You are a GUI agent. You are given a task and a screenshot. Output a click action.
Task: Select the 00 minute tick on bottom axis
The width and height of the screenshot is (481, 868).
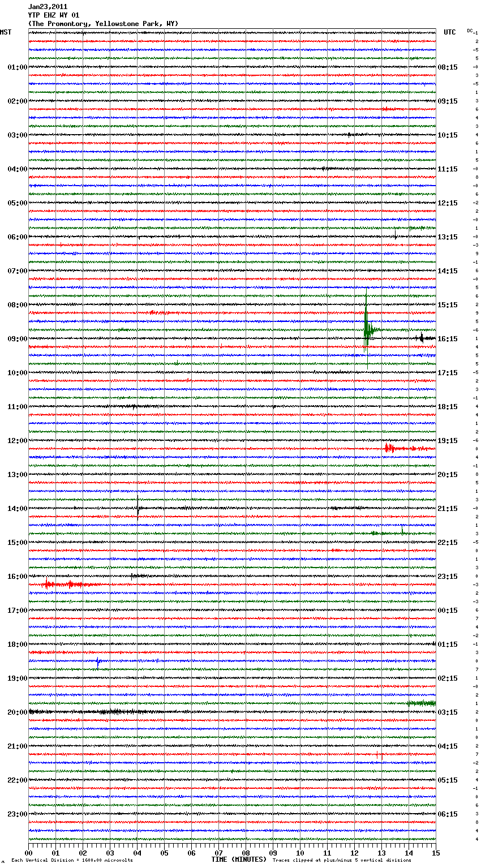[28, 853]
